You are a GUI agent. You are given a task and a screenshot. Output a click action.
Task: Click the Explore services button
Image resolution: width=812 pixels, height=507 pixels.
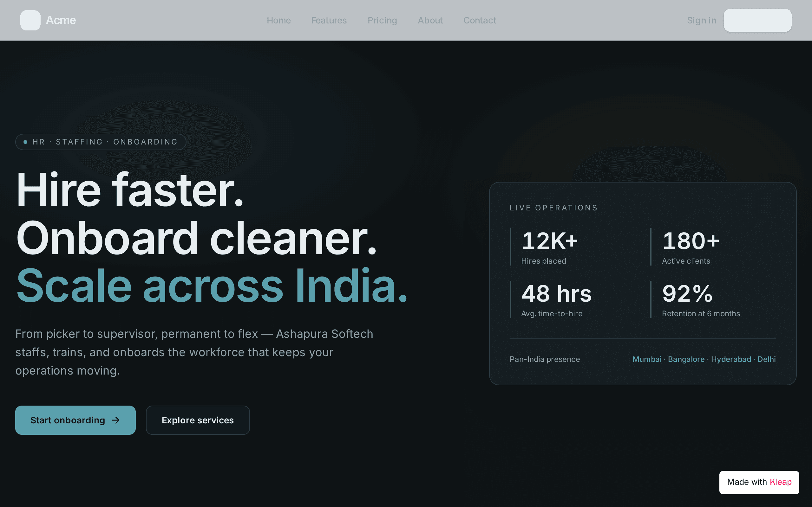[198, 420]
